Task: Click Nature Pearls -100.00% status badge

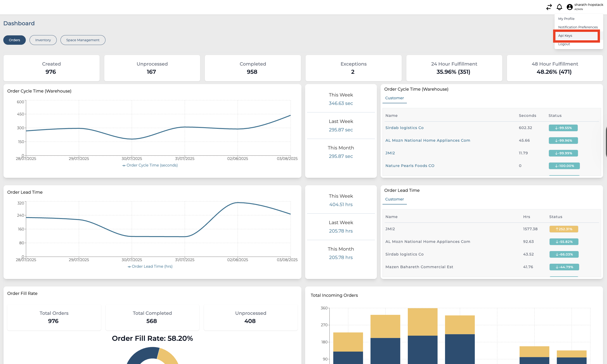Action: (x=564, y=166)
